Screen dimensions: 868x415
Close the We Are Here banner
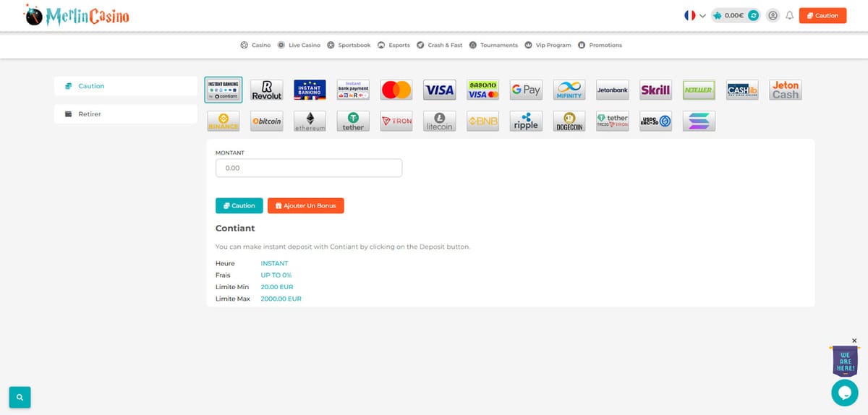click(854, 341)
